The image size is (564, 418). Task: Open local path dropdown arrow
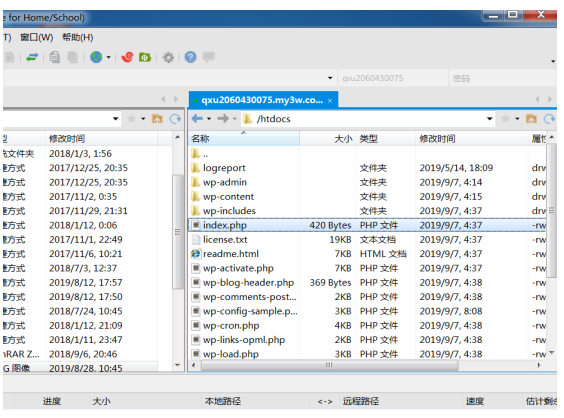tap(115, 118)
